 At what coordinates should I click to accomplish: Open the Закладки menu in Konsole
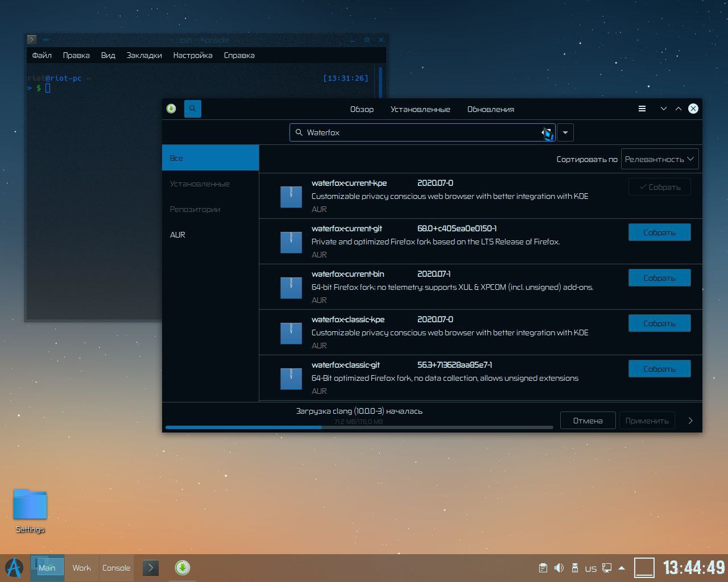(144, 55)
